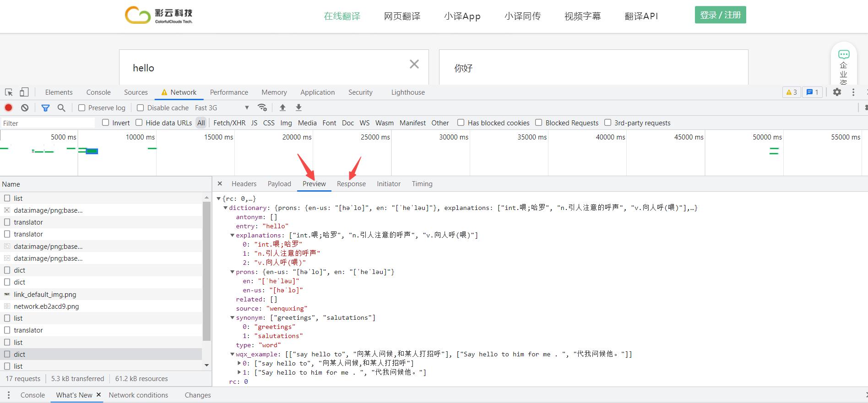Viewport: 868px width, 403px height.
Task: Open the Changes drawer tab
Action: click(198, 395)
